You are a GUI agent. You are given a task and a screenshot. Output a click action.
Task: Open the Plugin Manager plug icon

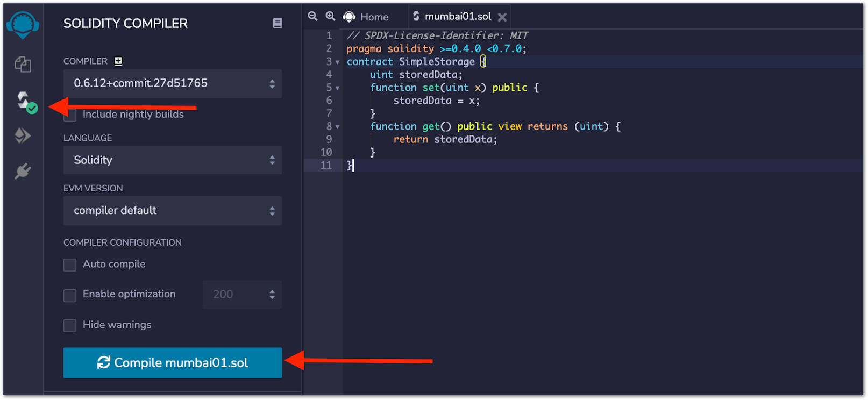click(23, 172)
